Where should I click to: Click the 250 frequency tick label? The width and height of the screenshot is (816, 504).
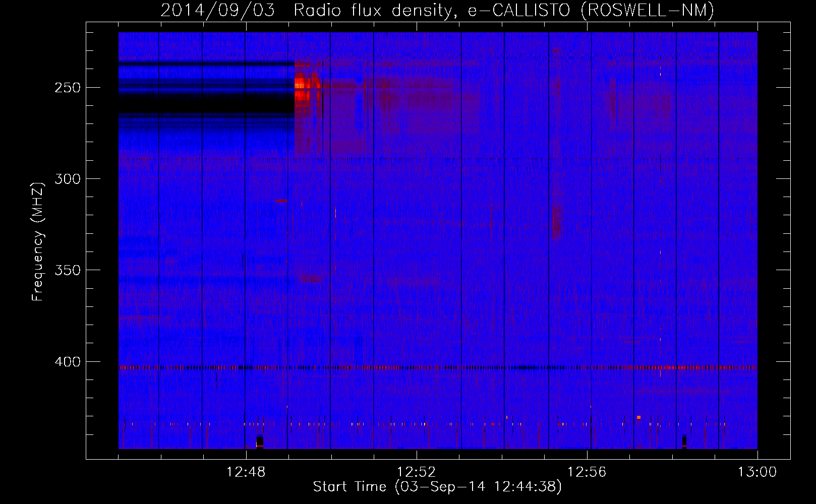pyautogui.click(x=67, y=88)
